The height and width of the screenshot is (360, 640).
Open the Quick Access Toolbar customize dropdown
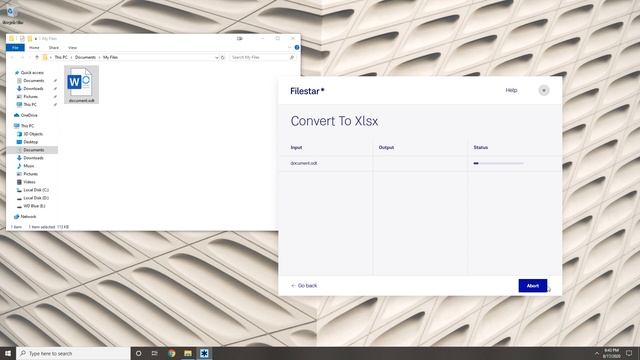(36, 38)
